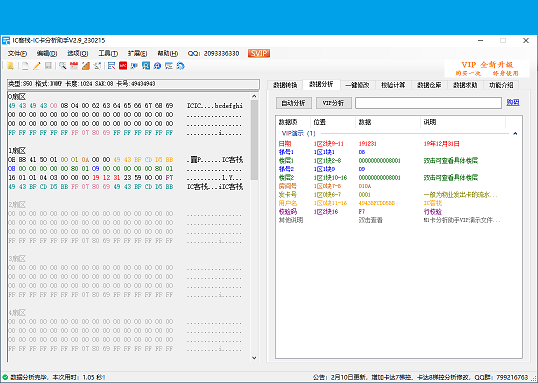
Task: Click the hex panel scroll-up arrow
Action: [254, 96]
